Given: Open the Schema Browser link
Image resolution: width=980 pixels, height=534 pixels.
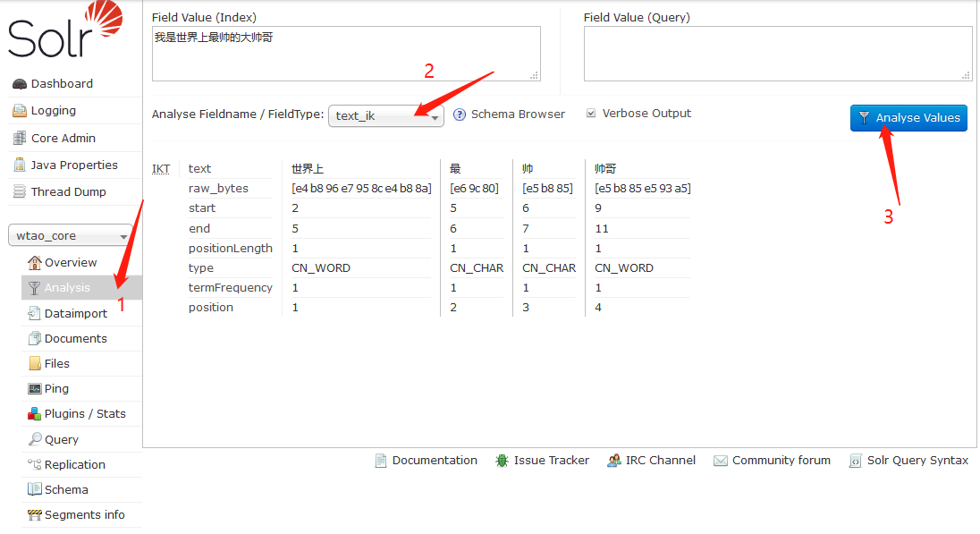Looking at the screenshot, I should pos(518,114).
